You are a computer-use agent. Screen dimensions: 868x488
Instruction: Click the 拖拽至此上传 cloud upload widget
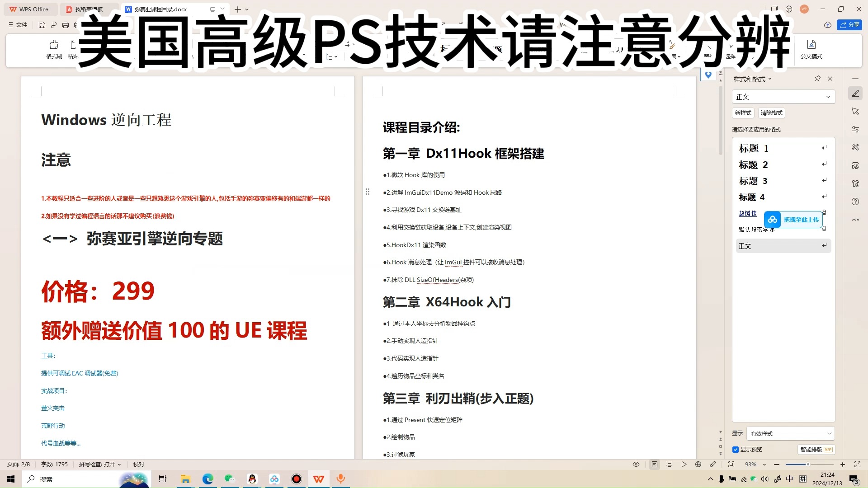793,220
